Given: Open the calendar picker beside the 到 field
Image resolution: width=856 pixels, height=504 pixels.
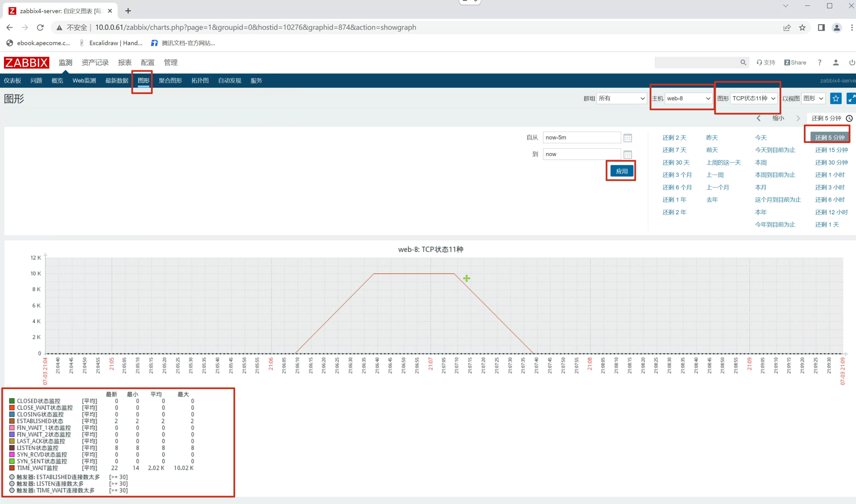Looking at the screenshot, I should pyautogui.click(x=627, y=155).
